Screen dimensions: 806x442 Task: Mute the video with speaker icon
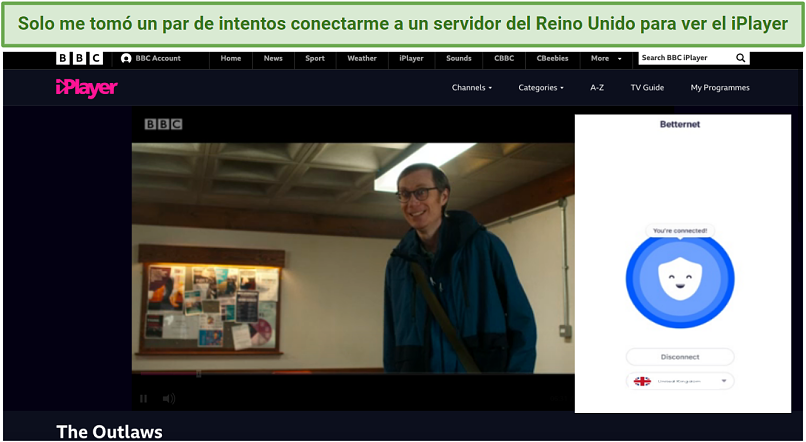(169, 398)
